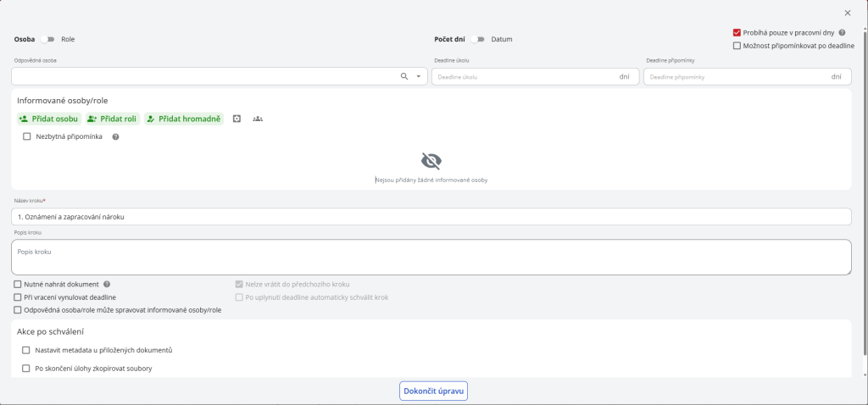Screen dimensions: 868x405
Task: Click Přidat roli button
Action: pos(112,119)
